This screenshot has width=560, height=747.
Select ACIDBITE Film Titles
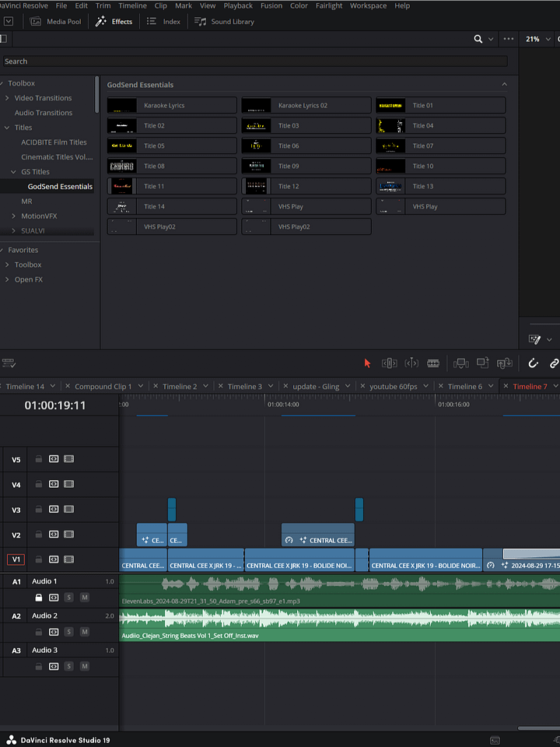[54, 142]
